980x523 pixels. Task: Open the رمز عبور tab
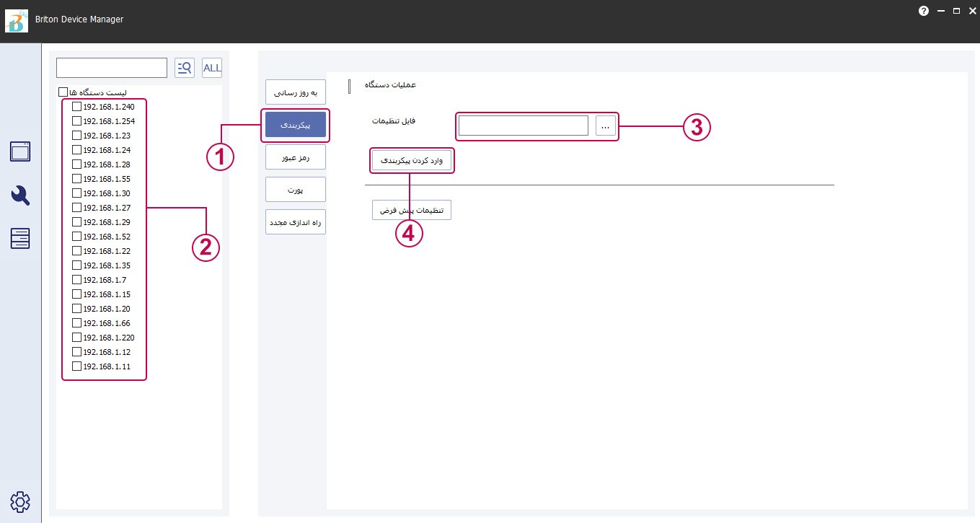296,157
